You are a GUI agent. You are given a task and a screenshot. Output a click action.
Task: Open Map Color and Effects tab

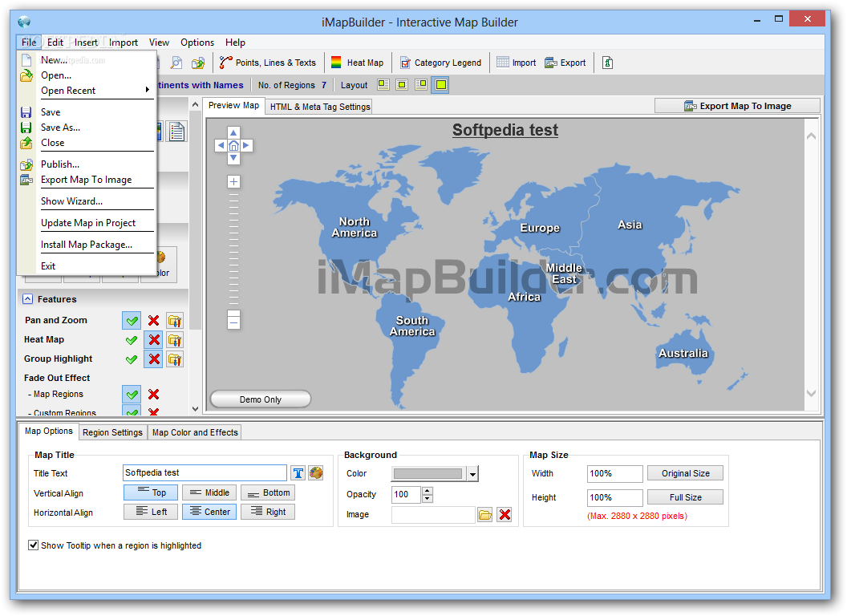(195, 432)
